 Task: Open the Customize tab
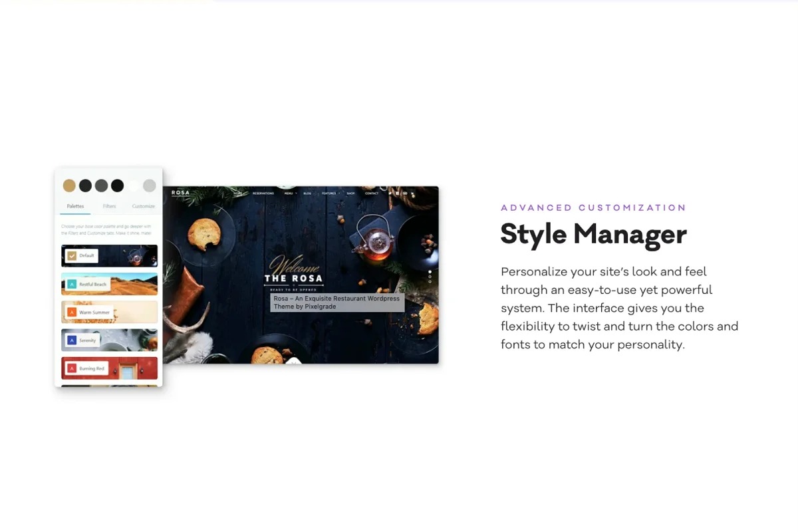click(143, 206)
